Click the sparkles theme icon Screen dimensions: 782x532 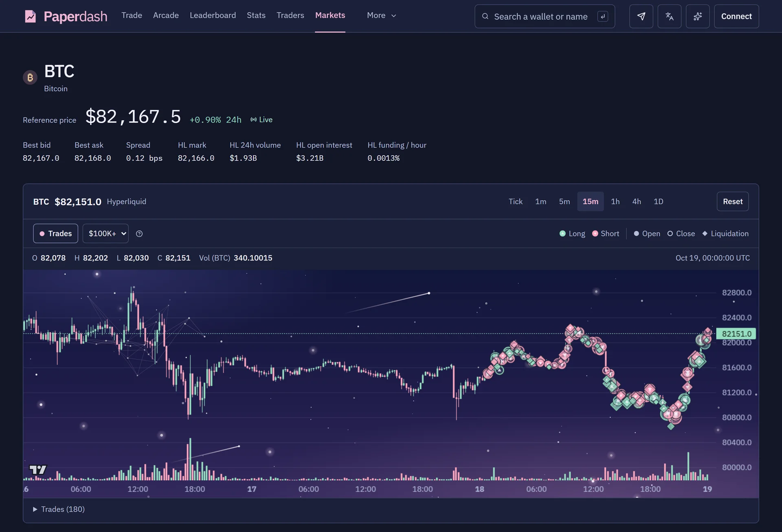pos(698,16)
